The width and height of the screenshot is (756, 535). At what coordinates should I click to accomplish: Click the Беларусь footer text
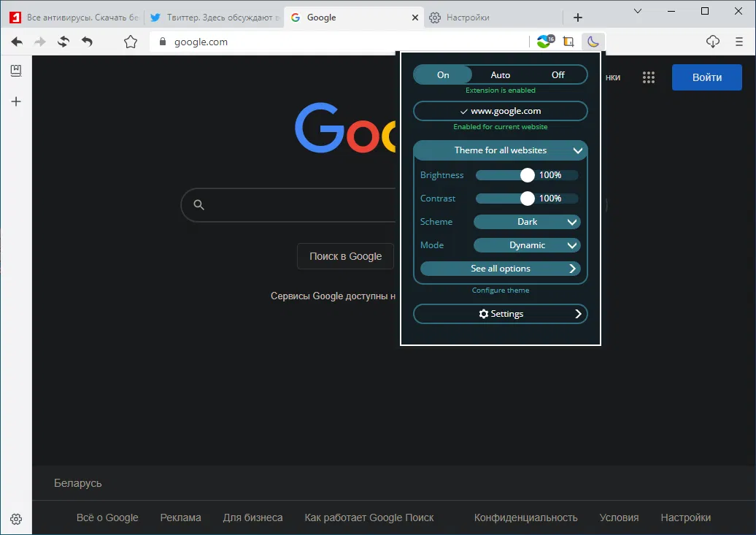click(77, 483)
